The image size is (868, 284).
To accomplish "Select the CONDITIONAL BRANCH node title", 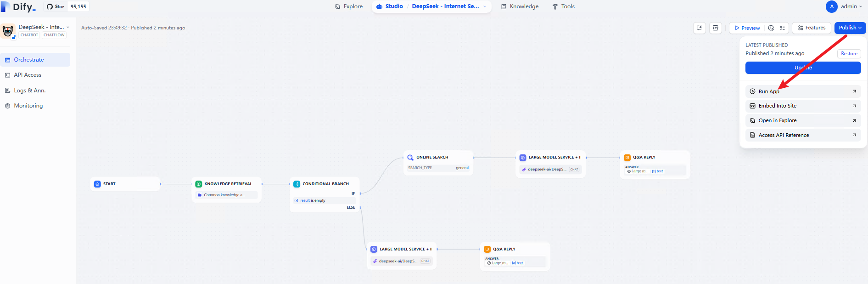I will pyautogui.click(x=325, y=184).
